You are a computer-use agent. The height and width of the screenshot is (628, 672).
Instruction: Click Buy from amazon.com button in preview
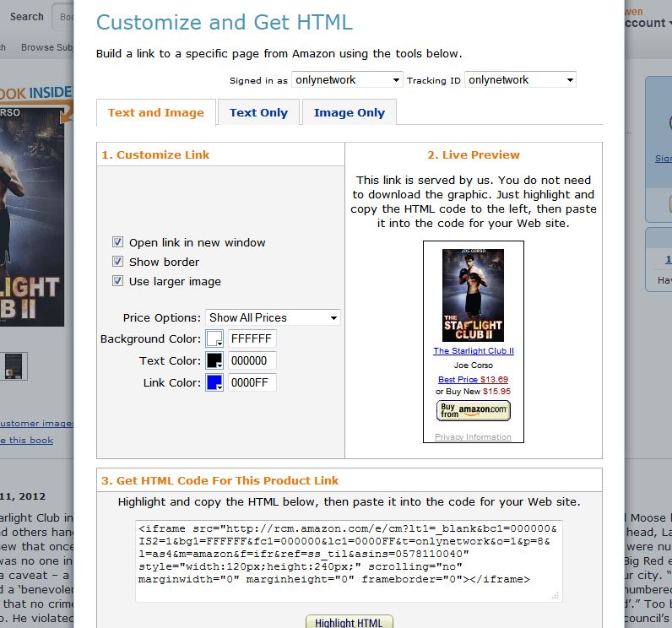(x=473, y=410)
